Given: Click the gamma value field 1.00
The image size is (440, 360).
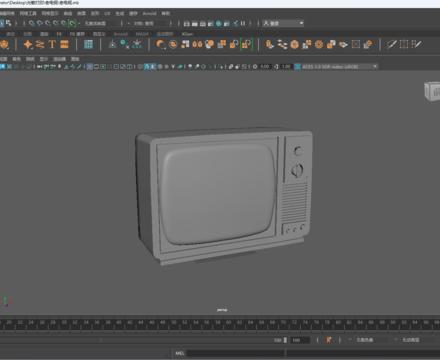Looking at the screenshot, I should (286, 67).
